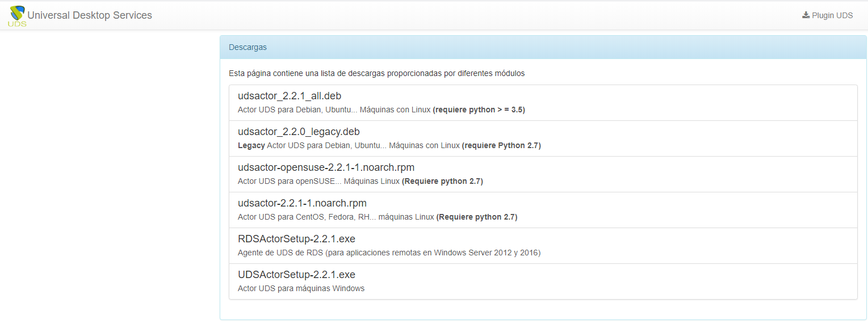Viewport: 868px width, 328px height.
Task: Open the Universal Desktop Services home link
Action: point(90,15)
